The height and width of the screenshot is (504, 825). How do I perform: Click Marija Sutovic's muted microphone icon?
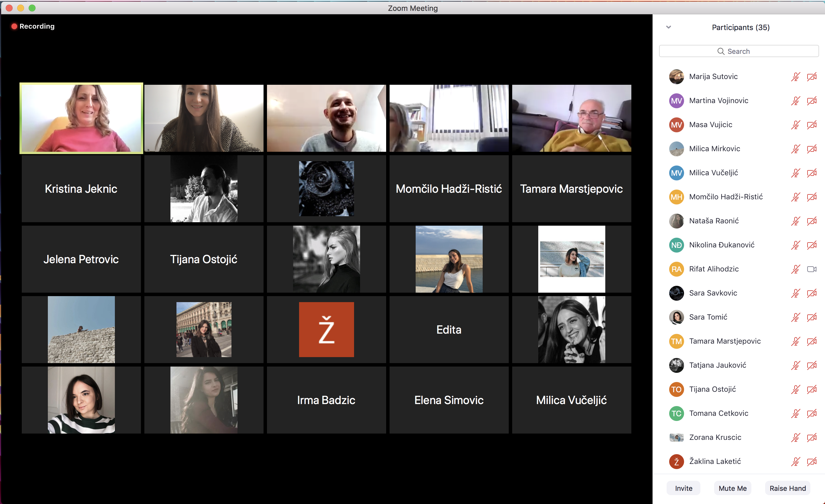tap(795, 77)
